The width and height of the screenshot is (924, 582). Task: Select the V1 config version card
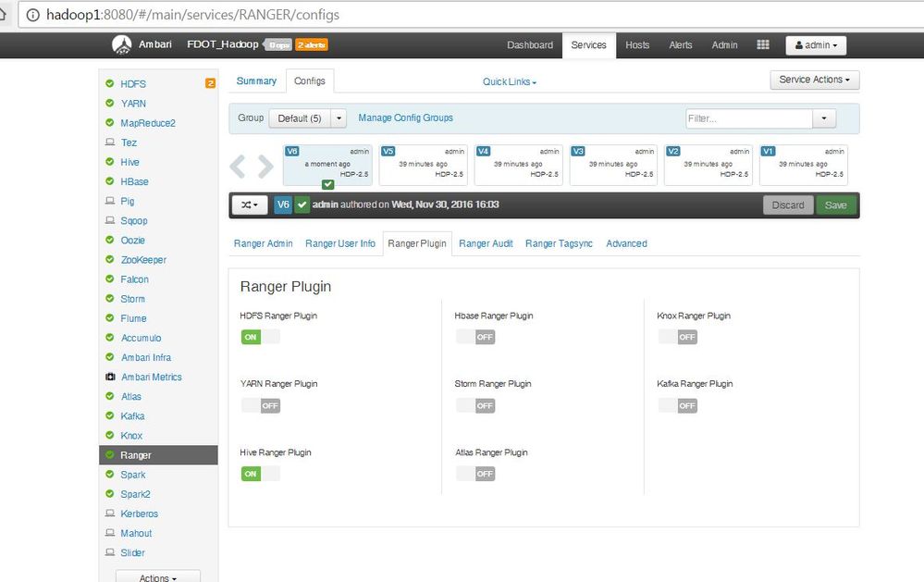coord(803,165)
